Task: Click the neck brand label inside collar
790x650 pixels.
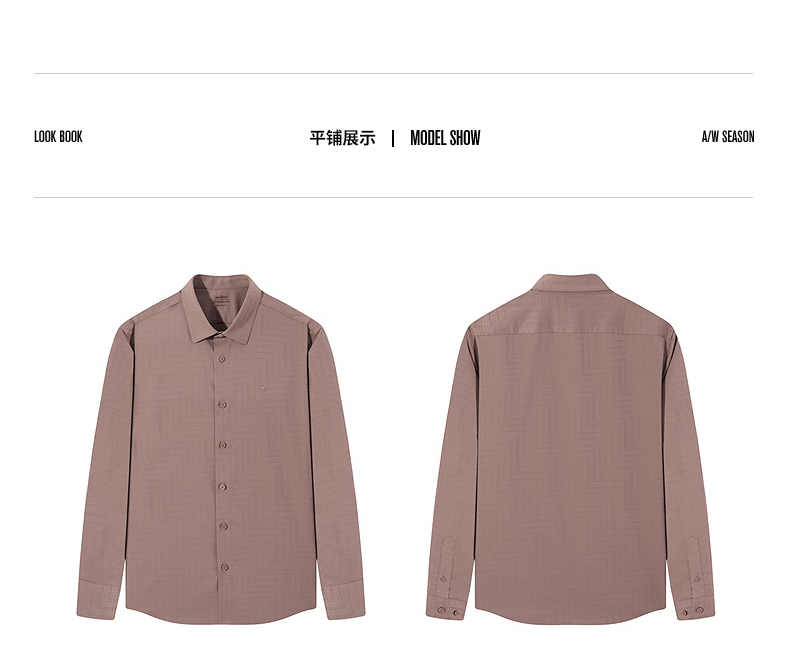Action: pyautogui.click(x=222, y=300)
